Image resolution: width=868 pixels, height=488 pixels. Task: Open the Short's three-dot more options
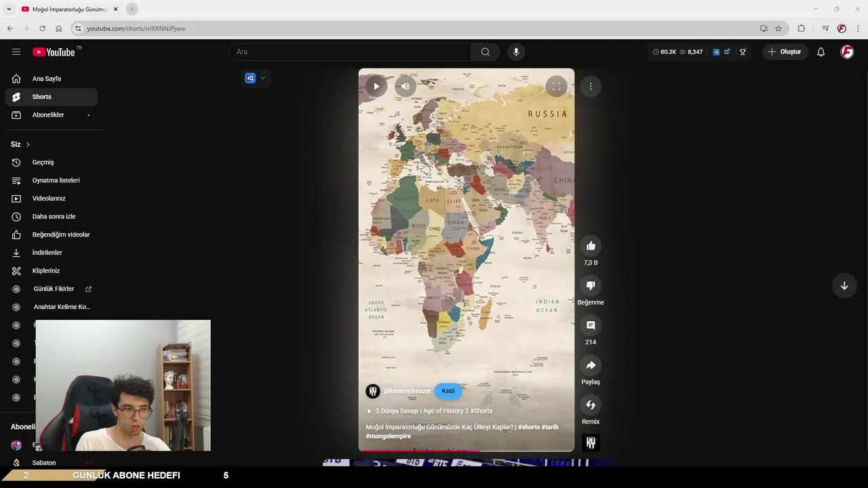[591, 86]
